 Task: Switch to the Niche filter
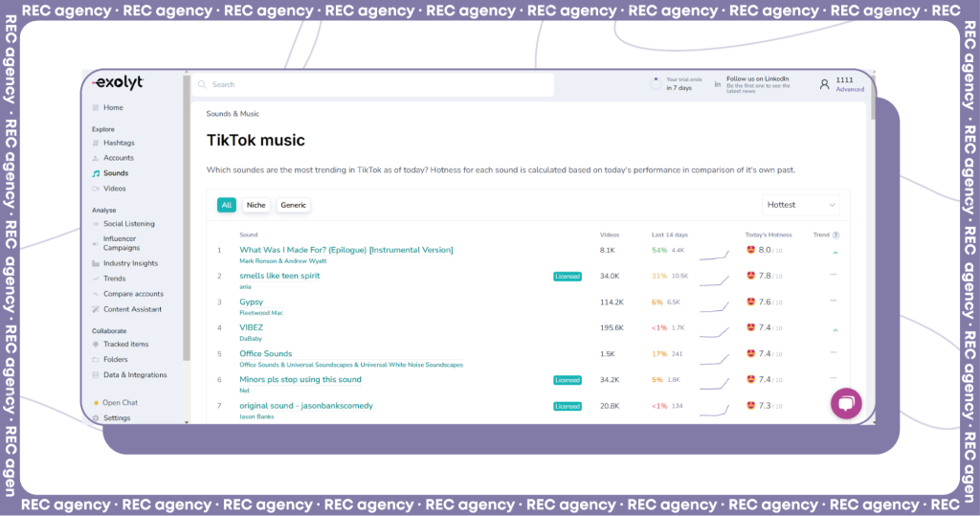tap(256, 205)
